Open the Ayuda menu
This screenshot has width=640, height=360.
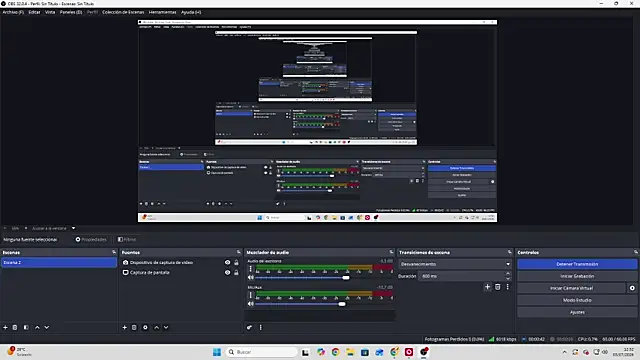click(191, 12)
